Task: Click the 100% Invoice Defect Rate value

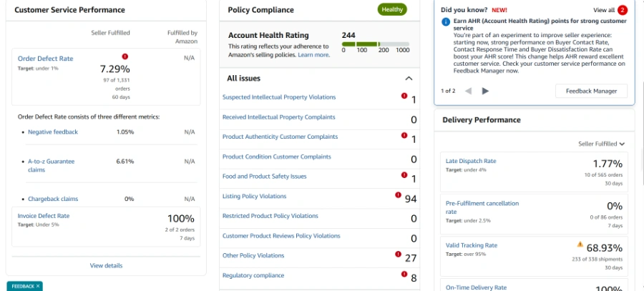Action: tap(181, 219)
